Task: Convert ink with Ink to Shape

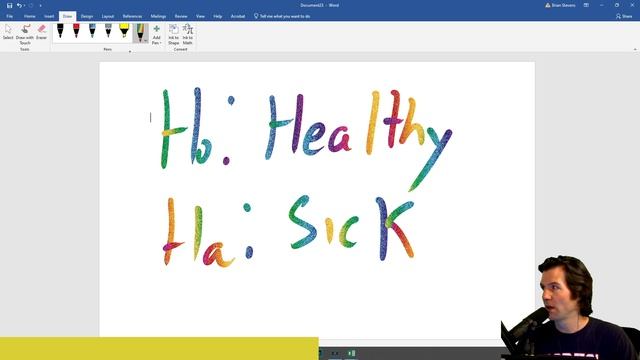Action: point(173,34)
